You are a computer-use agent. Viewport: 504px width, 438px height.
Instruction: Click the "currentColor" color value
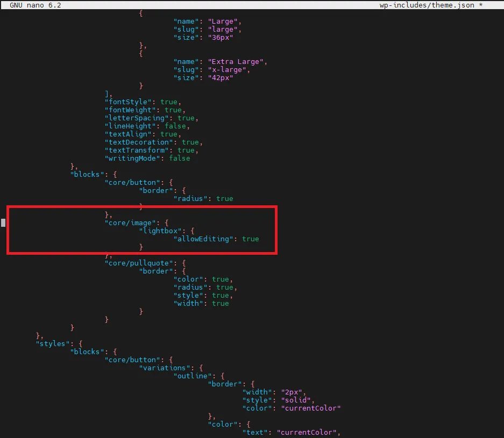(311, 408)
